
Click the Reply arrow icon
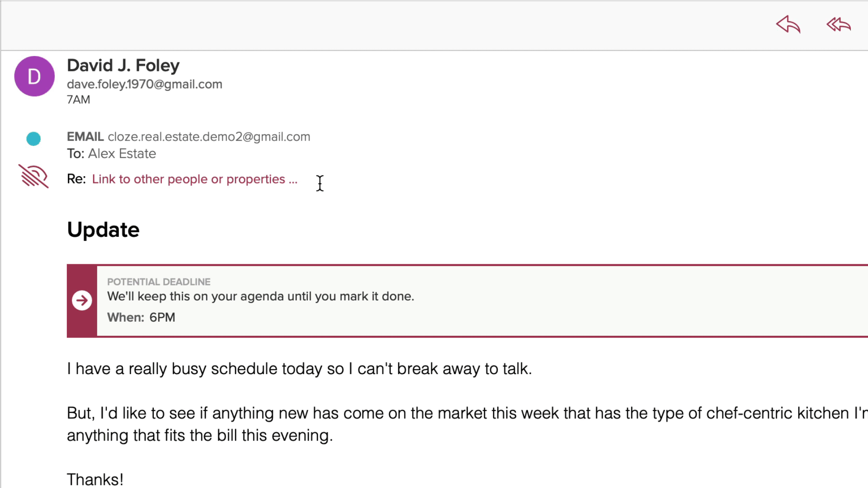pos(788,24)
